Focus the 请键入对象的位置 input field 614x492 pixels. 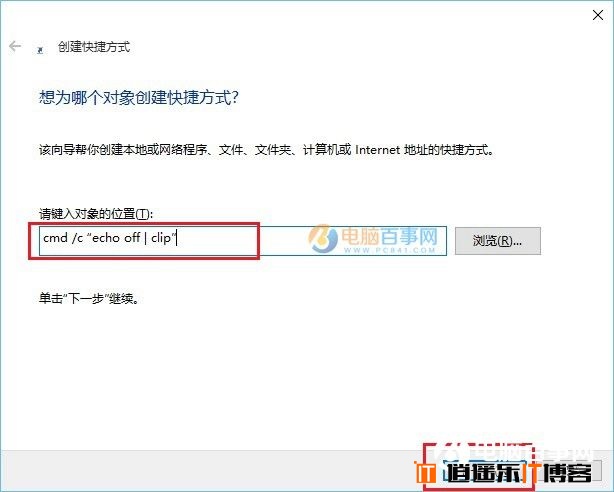point(243,241)
